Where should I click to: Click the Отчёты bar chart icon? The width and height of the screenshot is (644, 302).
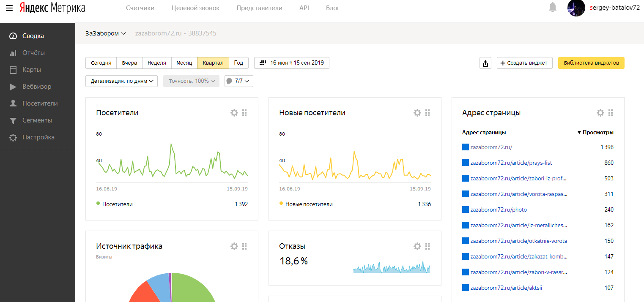point(13,53)
